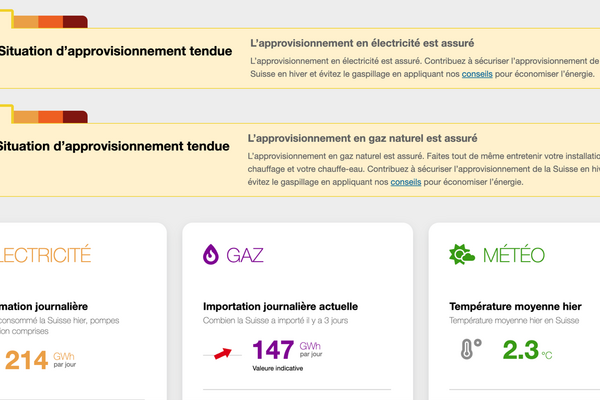The height and width of the screenshot is (400, 600).
Task: Click "L'approvisionnement en gaz naturel est assuré" heading
Action: pos(362,138)
